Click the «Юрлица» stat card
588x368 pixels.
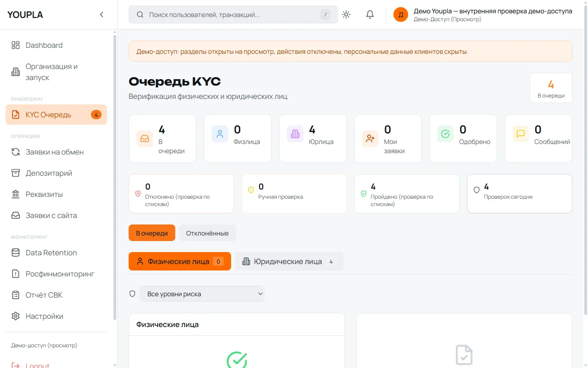point(313,138)
